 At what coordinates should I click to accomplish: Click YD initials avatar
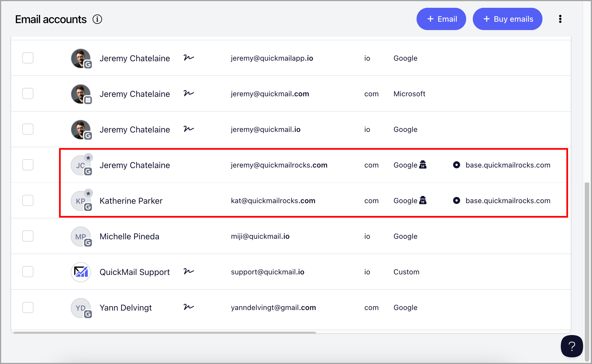80,308
